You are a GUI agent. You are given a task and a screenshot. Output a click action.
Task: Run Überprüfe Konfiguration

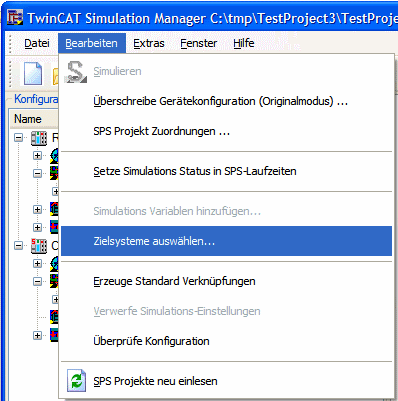point(226,341)
